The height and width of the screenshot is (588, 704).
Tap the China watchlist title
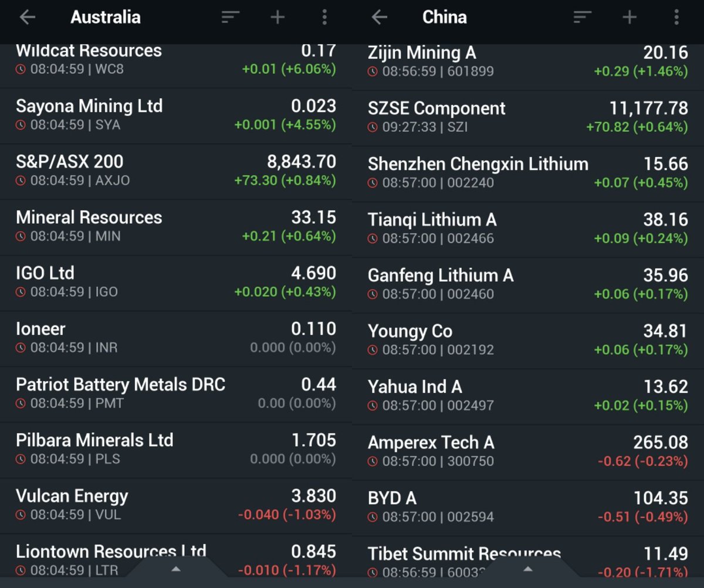click(x=445, y=17)
